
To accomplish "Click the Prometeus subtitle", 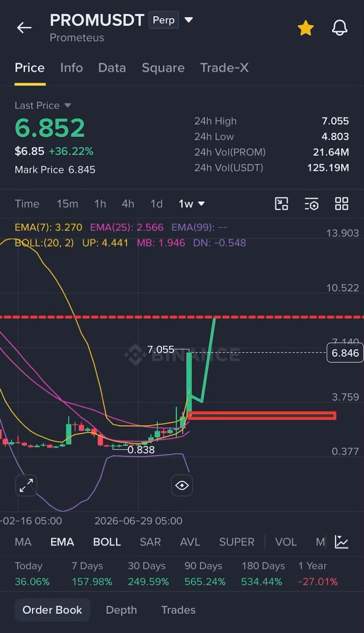I will (77, 38).
